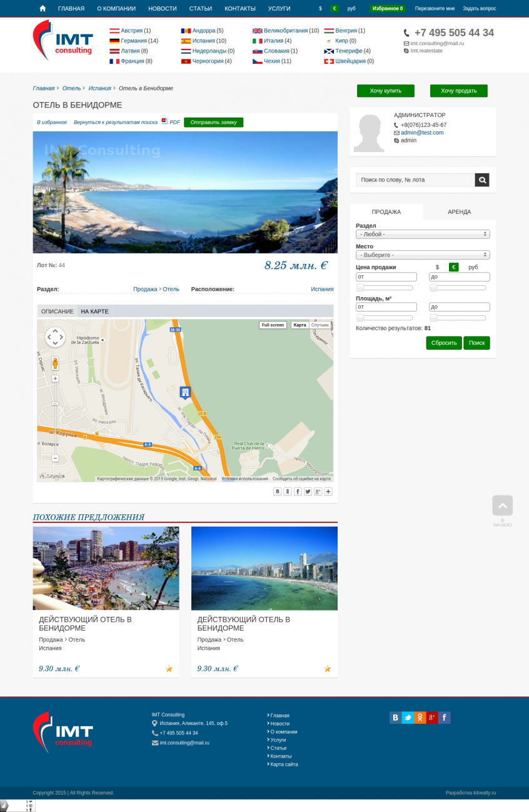Image resolution: width=529 pixels, height=812 pixels.
Task: Open the Место dropdown
Action: [x=423, y=255]
